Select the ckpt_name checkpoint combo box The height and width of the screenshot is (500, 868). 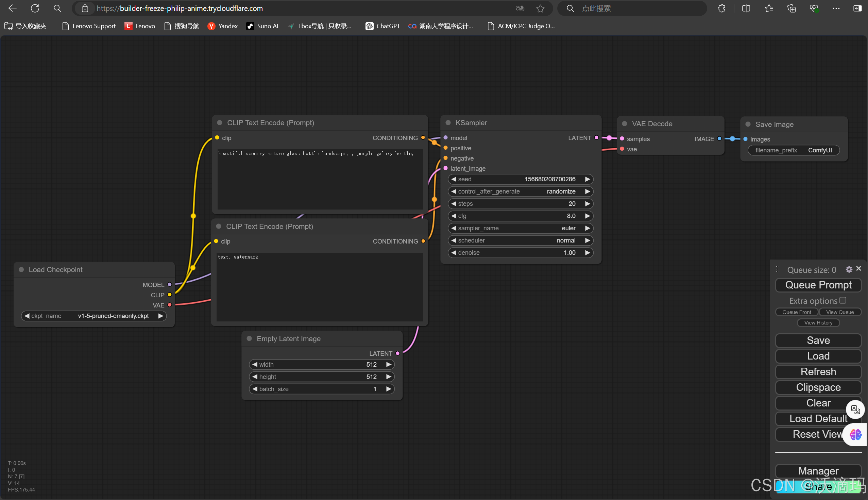(94, 316)
